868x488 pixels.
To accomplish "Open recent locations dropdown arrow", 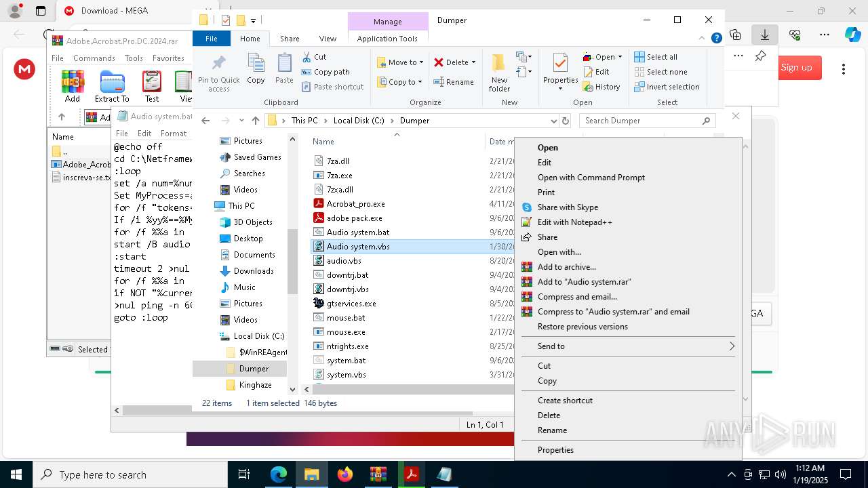I will 241,121.
